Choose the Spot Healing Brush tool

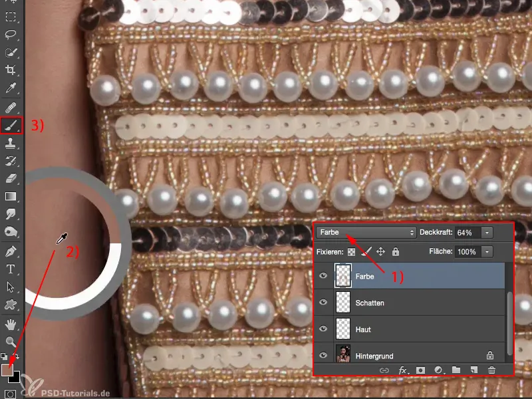11,108
